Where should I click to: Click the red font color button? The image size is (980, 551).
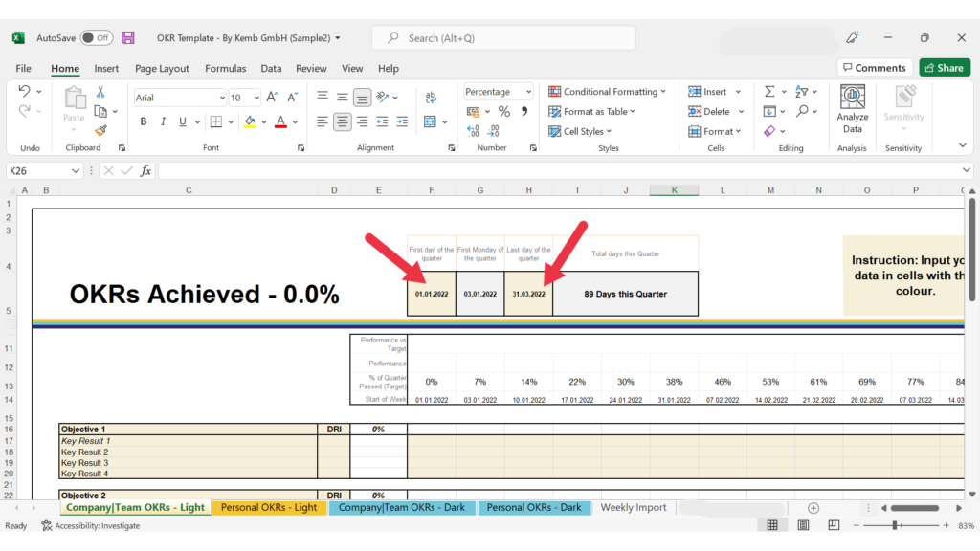pyautogui.click(x=280, y=121)
